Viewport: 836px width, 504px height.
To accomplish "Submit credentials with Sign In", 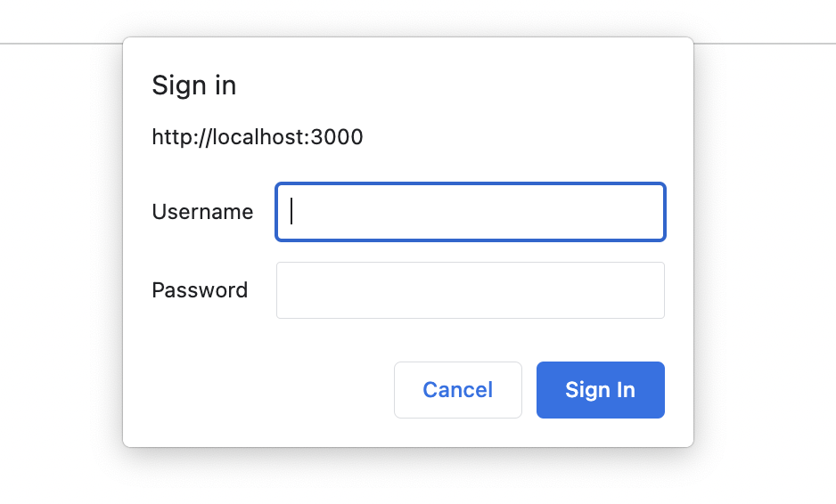I will pos(600,390).
